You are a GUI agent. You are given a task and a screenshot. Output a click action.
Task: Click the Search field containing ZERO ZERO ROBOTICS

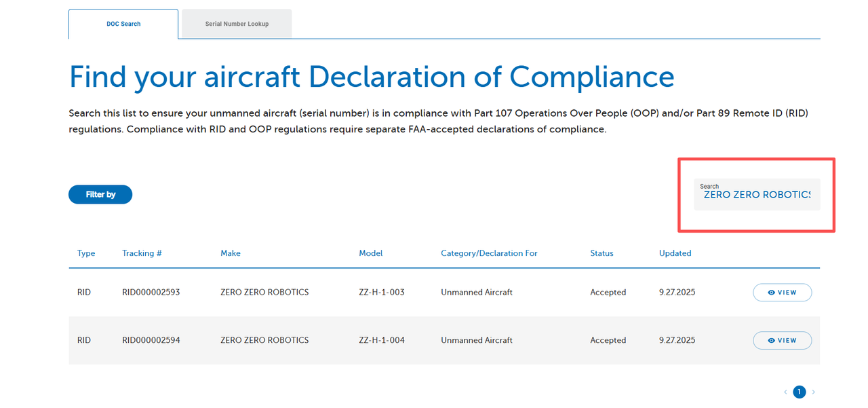coord(757,194)
